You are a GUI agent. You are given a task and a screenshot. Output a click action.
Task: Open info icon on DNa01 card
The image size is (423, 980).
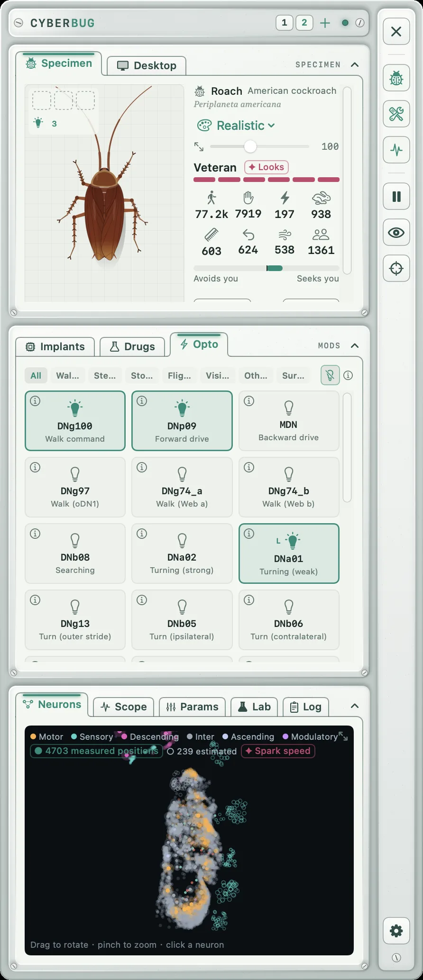[x=248, y=534]
